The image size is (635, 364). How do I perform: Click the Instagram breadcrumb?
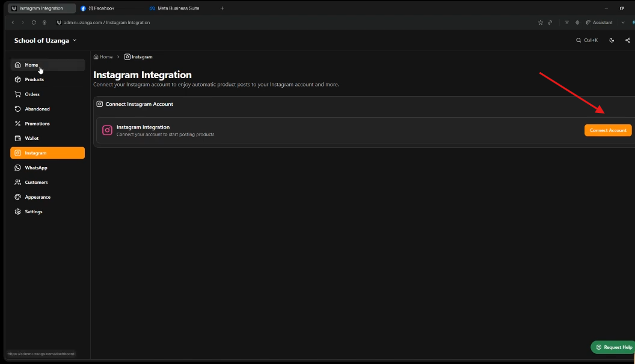138,57
